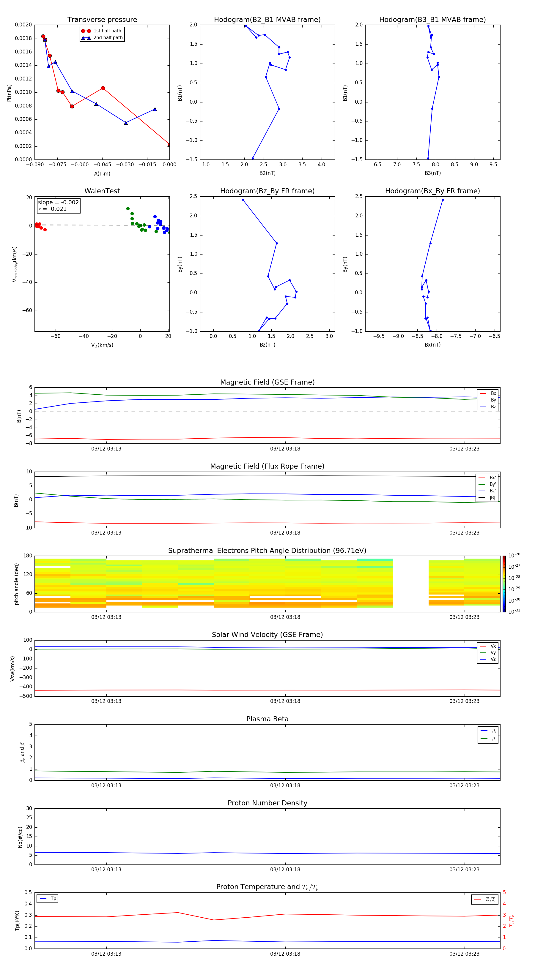Click the "Np(#/cc)" y-axis label
The height and width of the screenshot is (980, 535).
click(20, 837)
